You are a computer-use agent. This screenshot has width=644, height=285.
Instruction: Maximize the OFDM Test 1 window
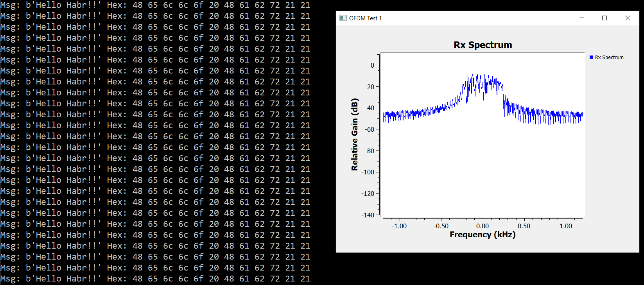[x=605, y=18]
